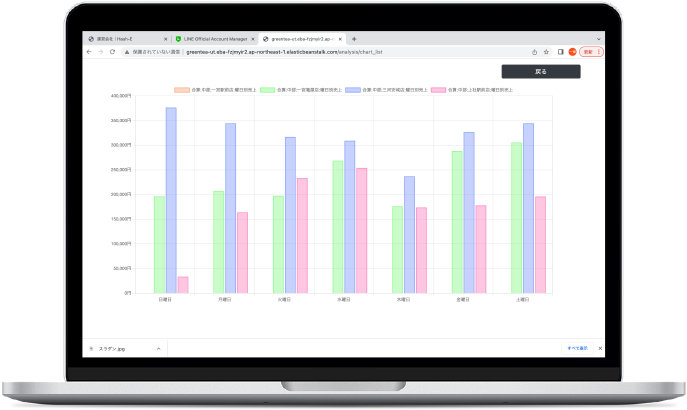Toggle the blue legend dataset
Image resolution: width=687 pixels, height=410 pixels.
353,89
